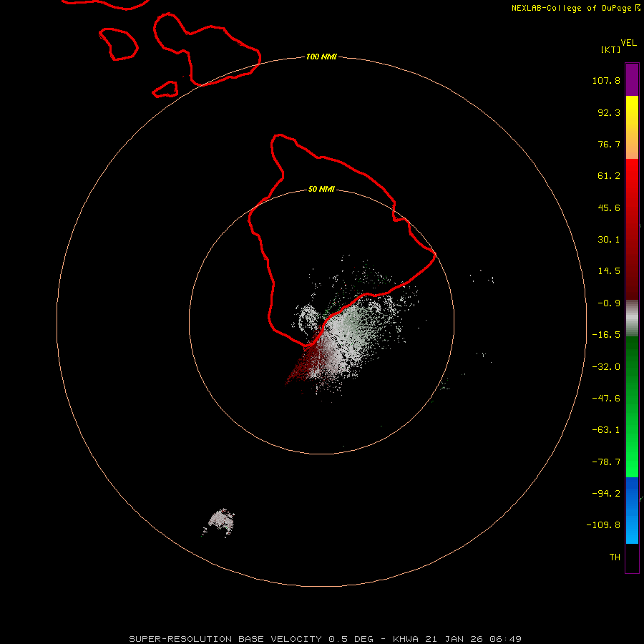Click the NEXLAB-College of DuPage credit text
The image size is (644, 644).
pos(575,8)
